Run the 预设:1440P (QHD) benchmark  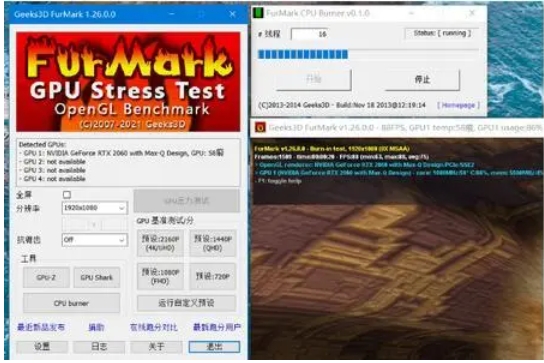[213, 243]
